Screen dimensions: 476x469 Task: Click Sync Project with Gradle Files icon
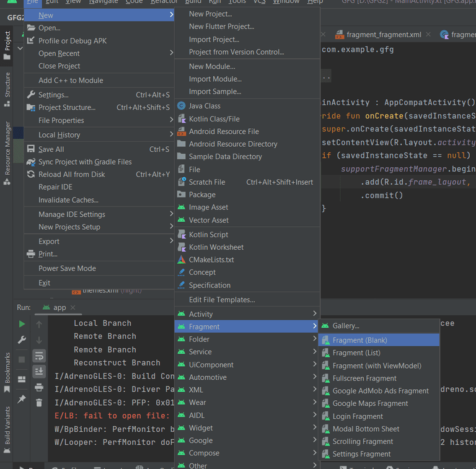pyautogui.click(x=31, y=162)
